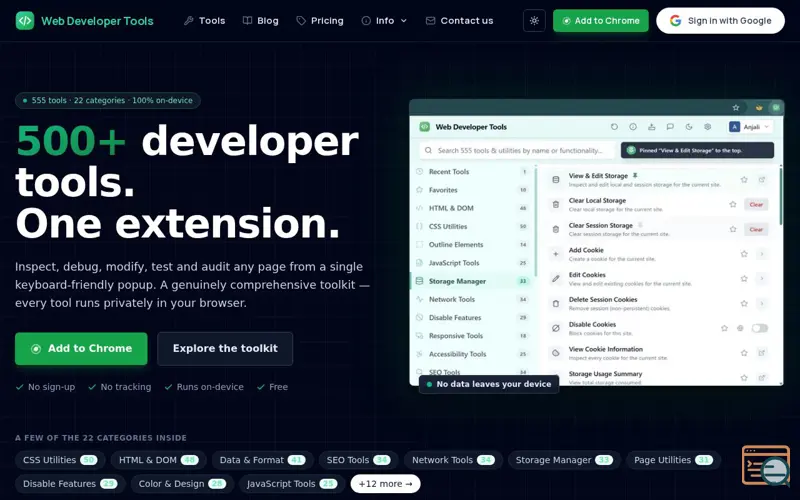The height and width of the screenshot is (500, 800).
Task: Click Explore the toolkit button
Action: tap(225, 348)
